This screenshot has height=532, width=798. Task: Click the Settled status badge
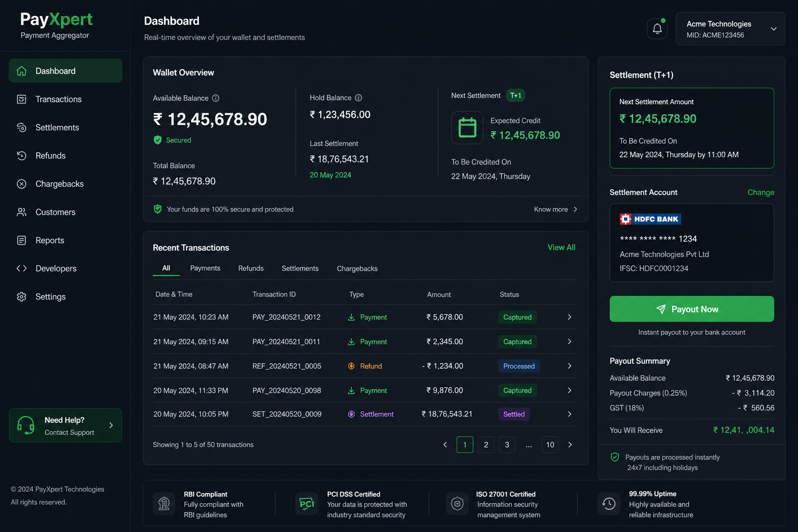pyautogui.click(x=514, y=414)
